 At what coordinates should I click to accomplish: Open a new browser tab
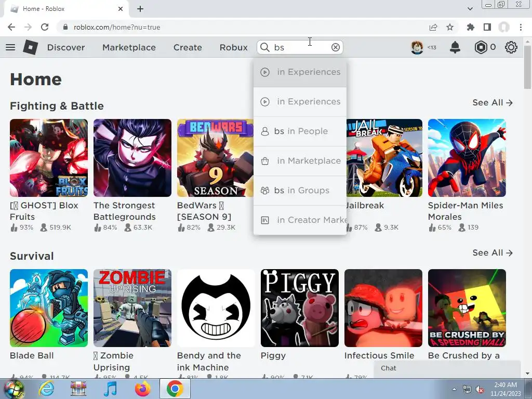(x=140, y=9)
